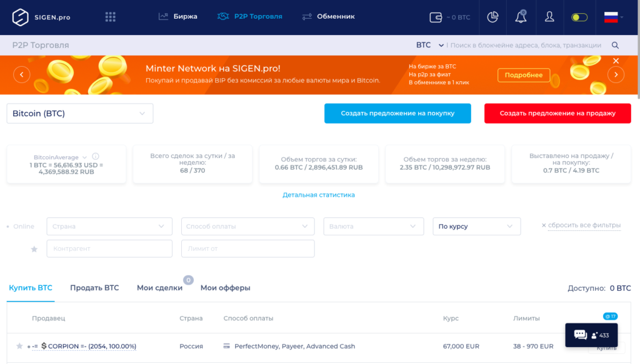Switch to Мои офферы tab
Viewport: 640px width, 364px height.
click(x=225, y=288)
